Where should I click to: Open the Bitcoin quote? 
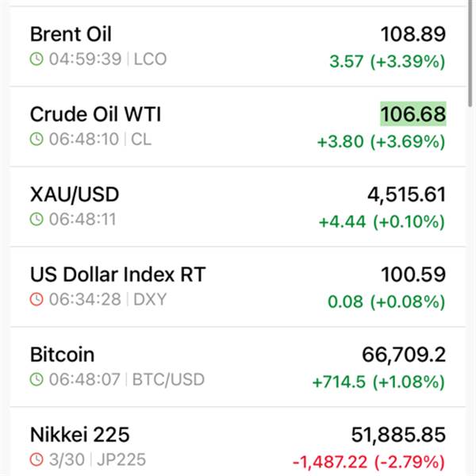[x=62, y=355]
